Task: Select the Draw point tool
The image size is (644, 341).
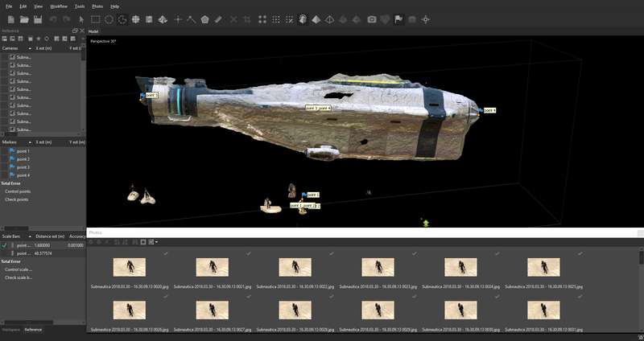Action: 178,19
